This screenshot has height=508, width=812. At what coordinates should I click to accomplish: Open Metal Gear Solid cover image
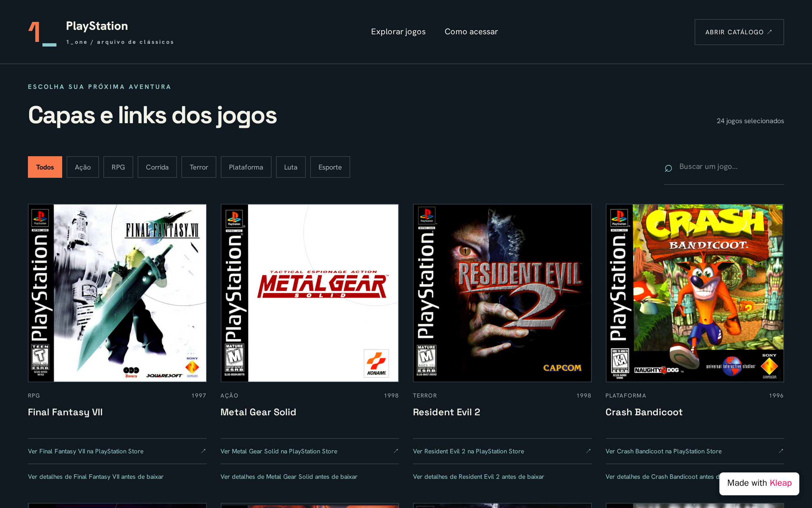point(310,293)
